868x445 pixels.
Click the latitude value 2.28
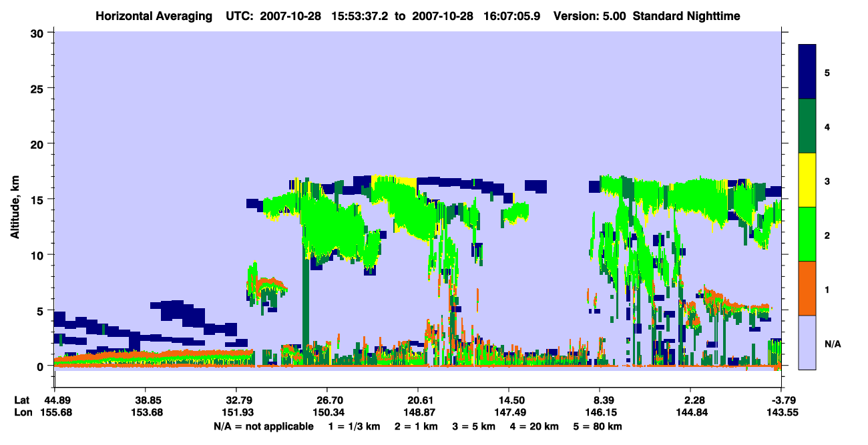point(695,400)
